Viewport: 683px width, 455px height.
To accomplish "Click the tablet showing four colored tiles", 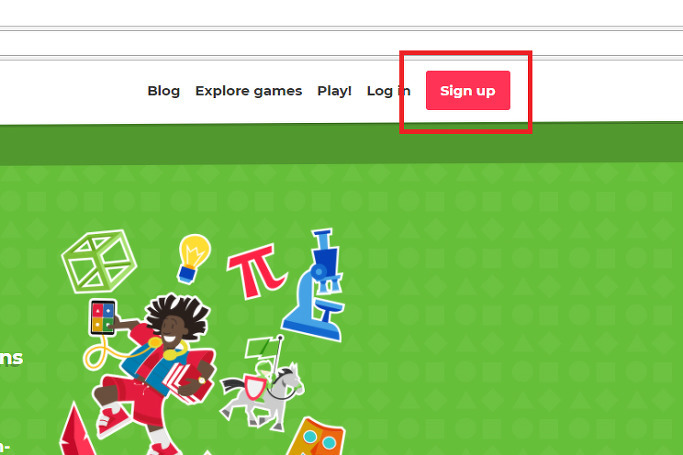I will point(103,317).
